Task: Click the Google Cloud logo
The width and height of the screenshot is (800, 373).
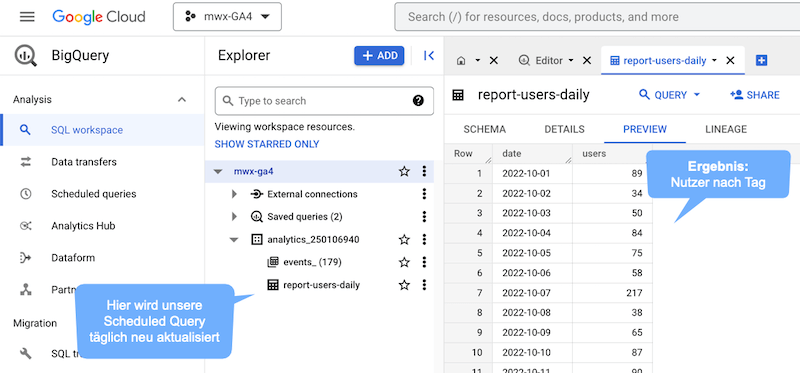Action: click(99, 17)
